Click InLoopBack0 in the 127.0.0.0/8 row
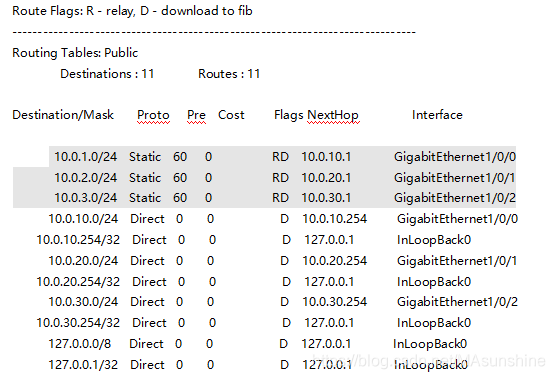 (430, 344)
